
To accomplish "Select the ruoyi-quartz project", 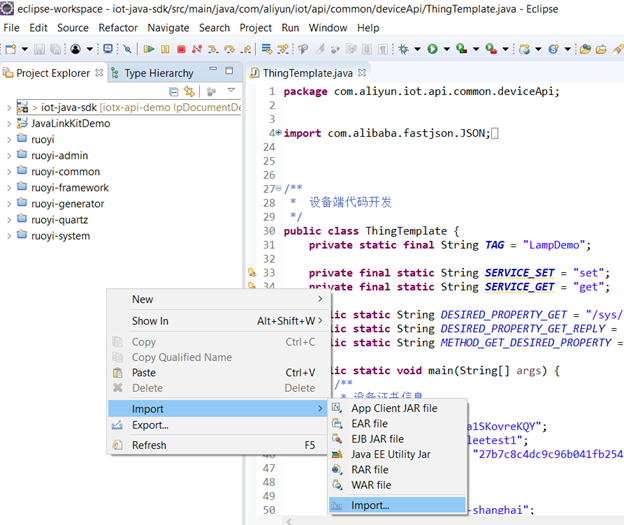I will [x=60, y=220].
